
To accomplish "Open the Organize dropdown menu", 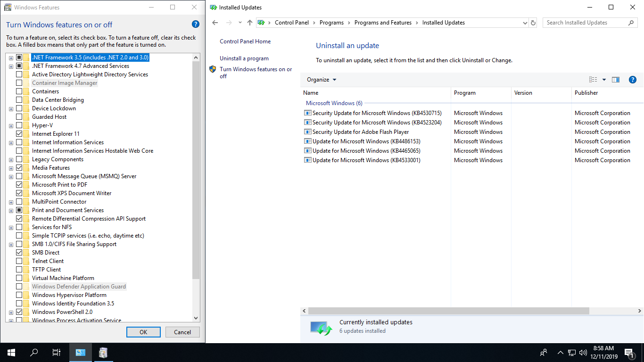I will [x=322, y=80].
